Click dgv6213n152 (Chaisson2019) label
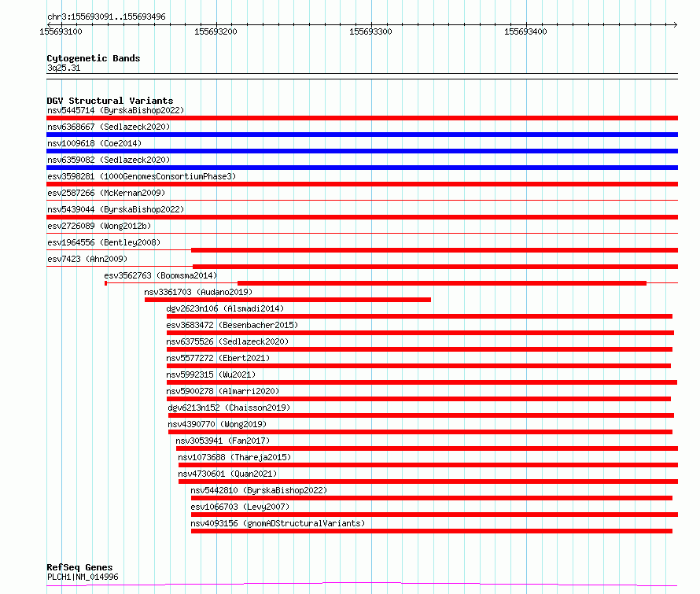The width and height of the screenshot is (700, 594). 229,408
